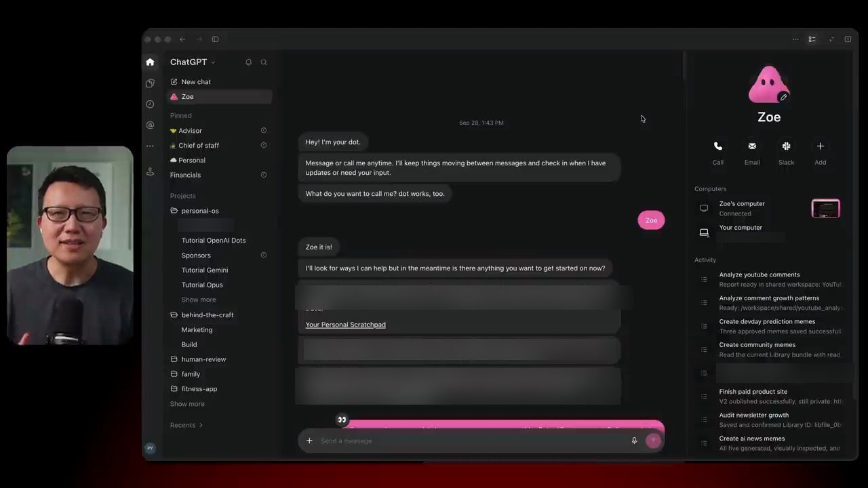Click the Email envelope icon

[x=752, y=146]
